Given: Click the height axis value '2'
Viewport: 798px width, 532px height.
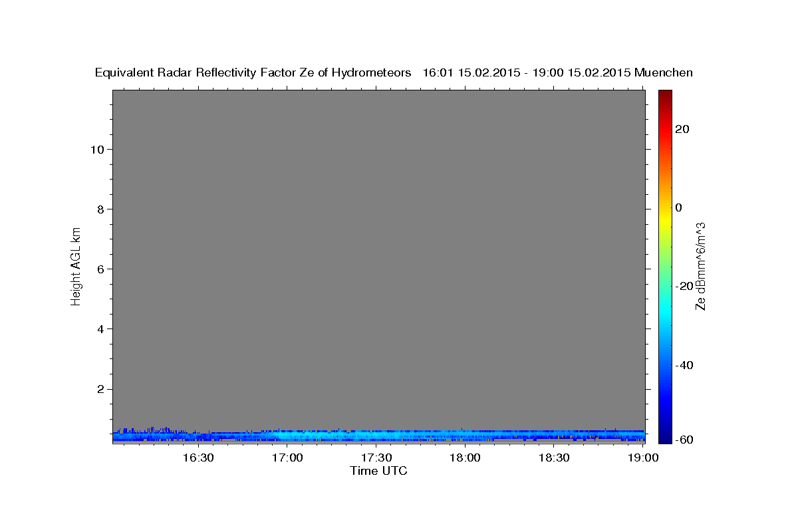Looking at the screenshot, I should click(x=100, y=389).
